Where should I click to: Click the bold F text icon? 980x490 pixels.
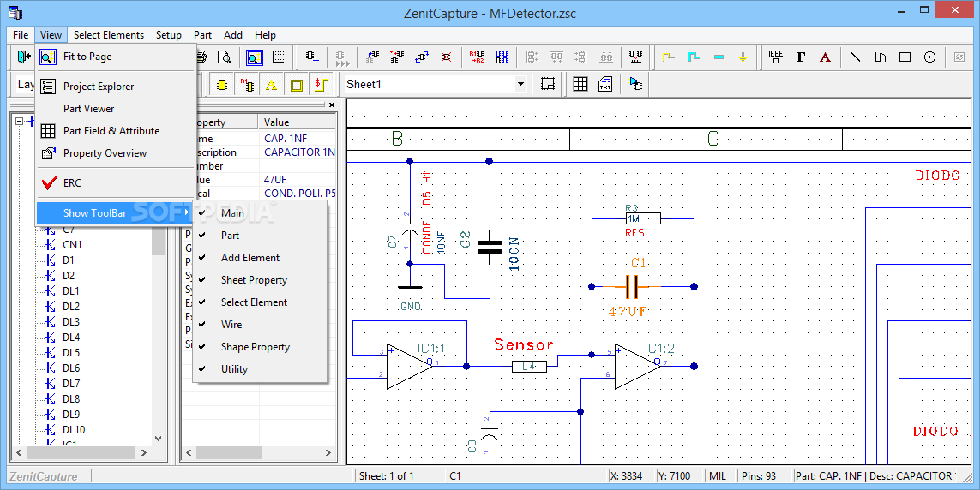[x=801, y=57]
